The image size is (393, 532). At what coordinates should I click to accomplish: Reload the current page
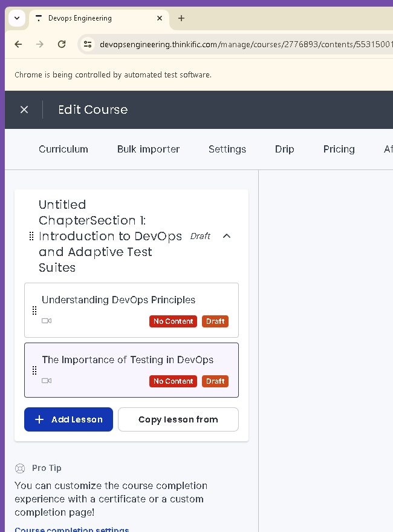click(x=62, y=44)
